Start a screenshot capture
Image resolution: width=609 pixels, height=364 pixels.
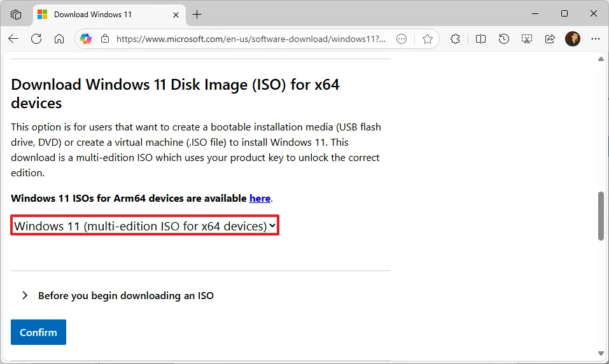[x=527, y=39]
